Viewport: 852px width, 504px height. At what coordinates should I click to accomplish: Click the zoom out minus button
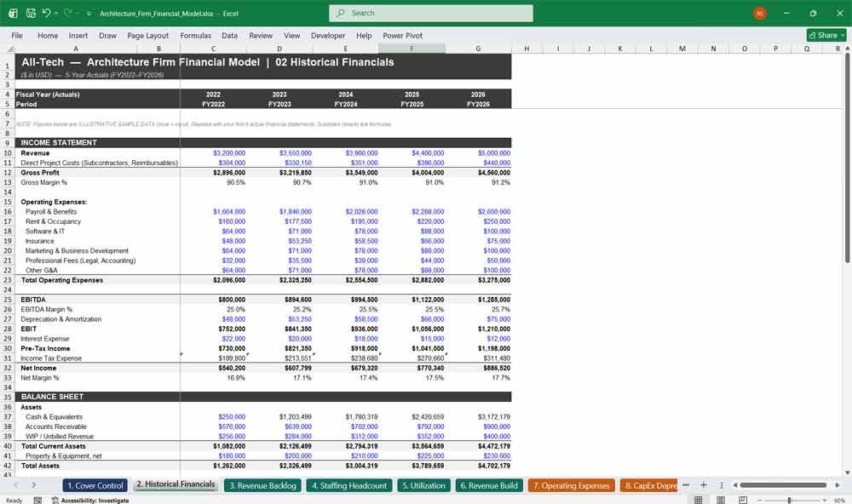click(x=760, y=500)
